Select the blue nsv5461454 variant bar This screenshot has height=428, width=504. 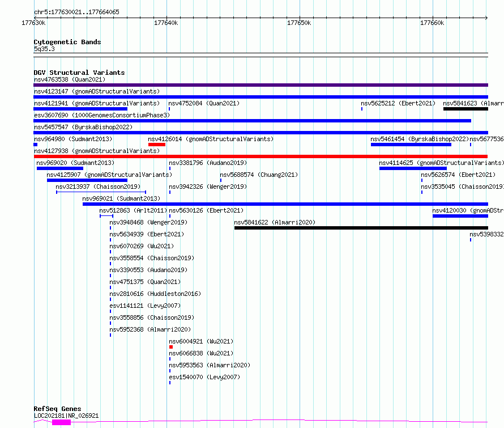pyautogui.click(x=411, y=145)
